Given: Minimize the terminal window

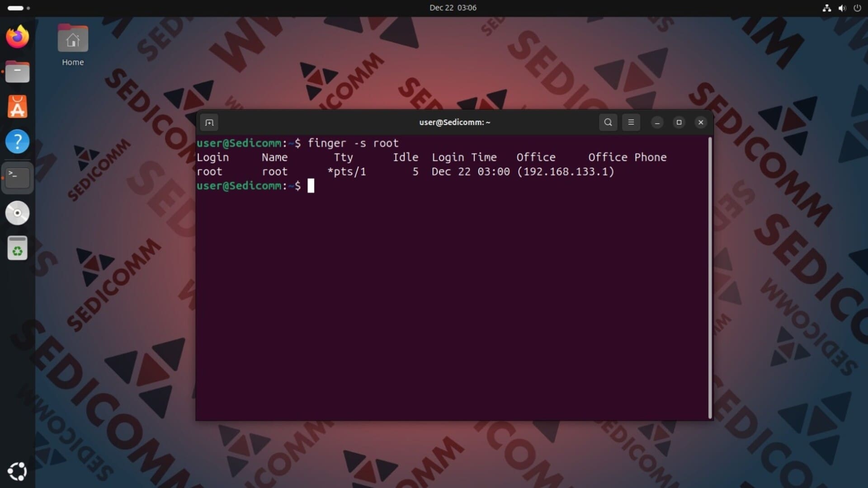Looking at the screenshot, I should click(657, 122).
